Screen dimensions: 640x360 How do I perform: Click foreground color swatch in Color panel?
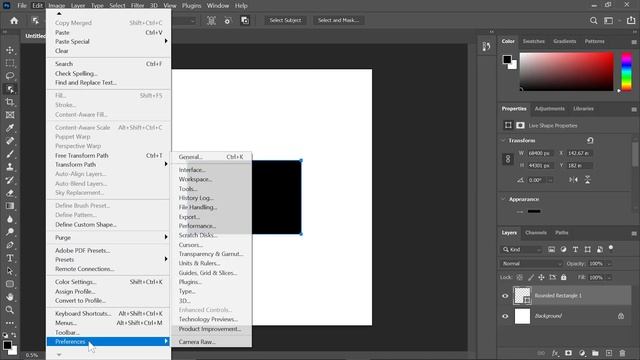click(x=507, y=60)
